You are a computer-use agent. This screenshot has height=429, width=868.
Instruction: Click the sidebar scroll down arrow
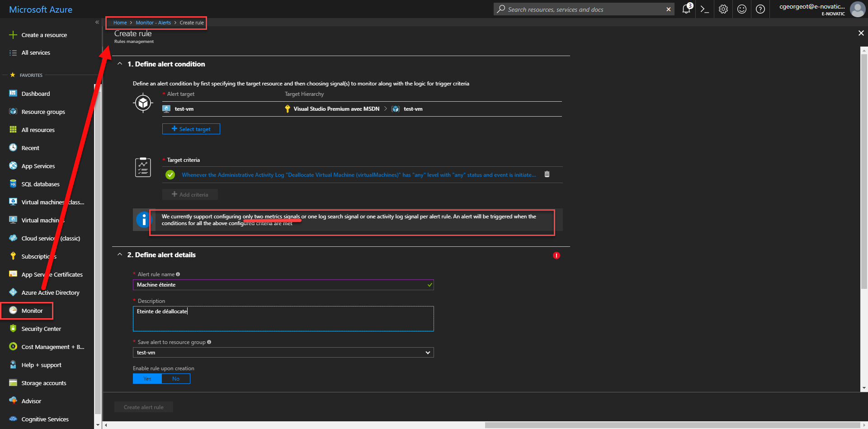pyautogui.click(x=98, y=425)
